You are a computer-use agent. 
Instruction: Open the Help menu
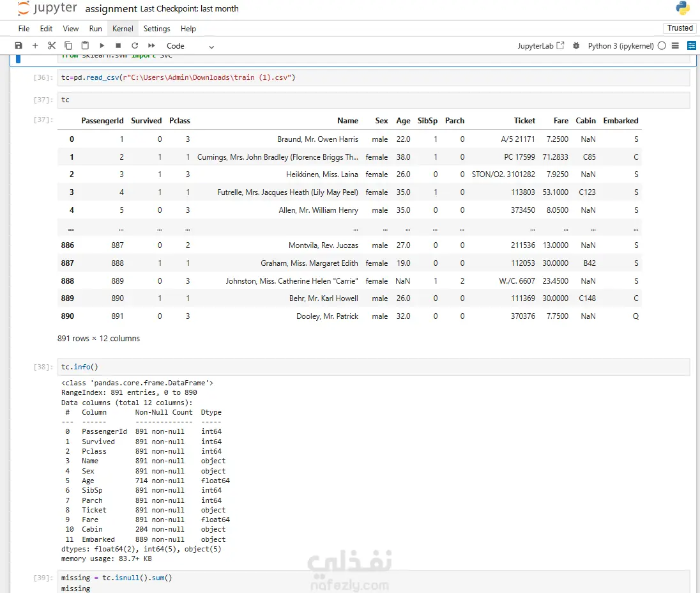(188, 29)
